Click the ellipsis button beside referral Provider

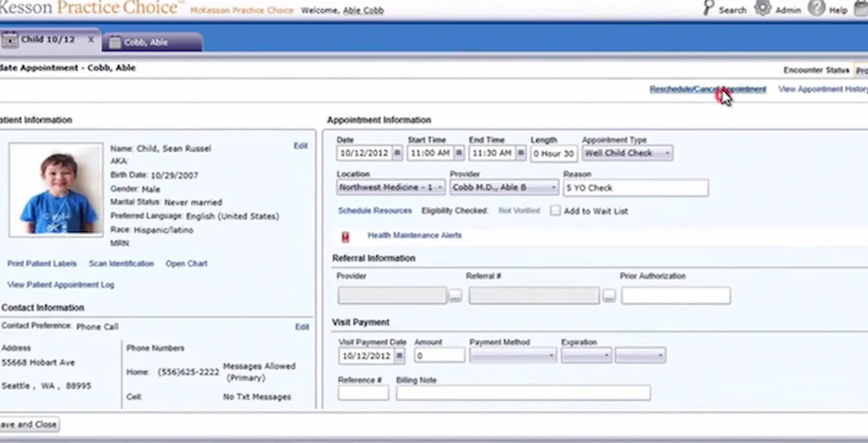coord(455,295)
